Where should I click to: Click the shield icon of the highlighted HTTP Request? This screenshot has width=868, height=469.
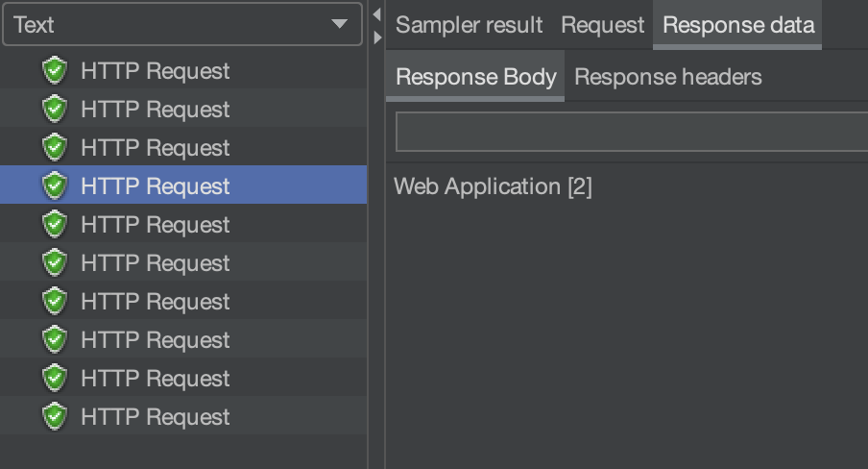point(56,185)
